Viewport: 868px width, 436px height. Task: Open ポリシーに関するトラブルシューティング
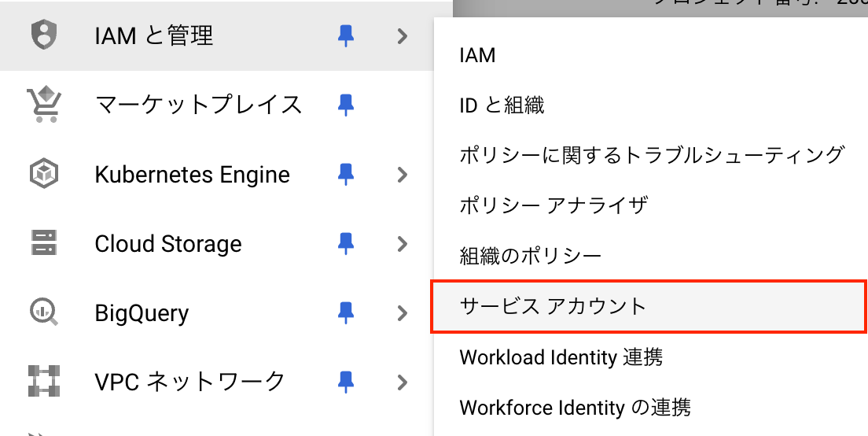651,155
